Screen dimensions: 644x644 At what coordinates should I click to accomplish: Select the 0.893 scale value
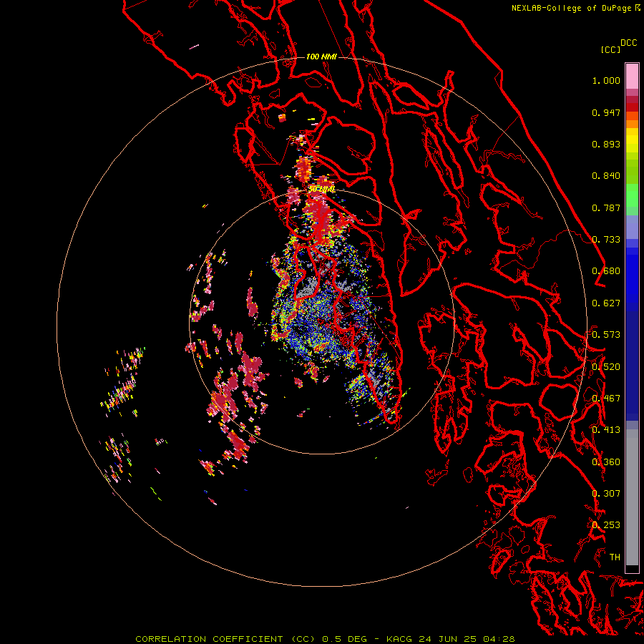tap(606, 144)
